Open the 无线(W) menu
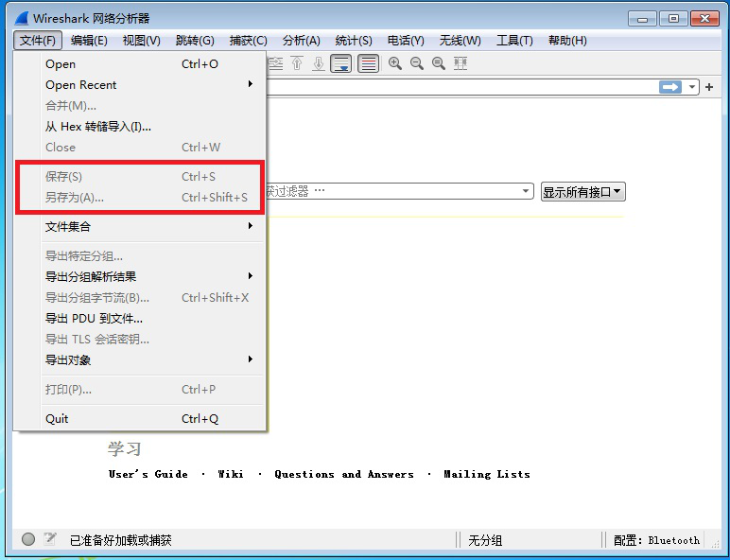Image resolution: width=730 pixels, height=560 pixels. (x=460, y=41)
